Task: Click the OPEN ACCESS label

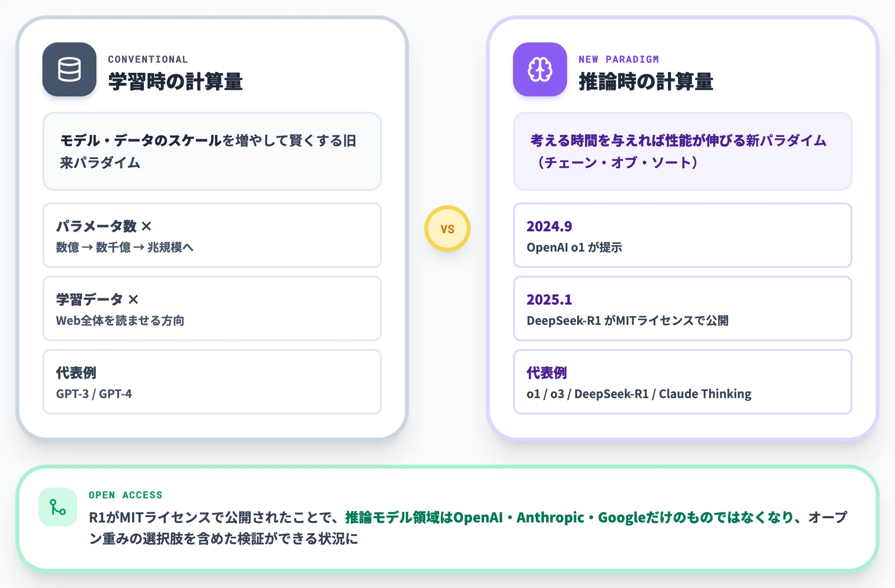Action: pos(125,495)
